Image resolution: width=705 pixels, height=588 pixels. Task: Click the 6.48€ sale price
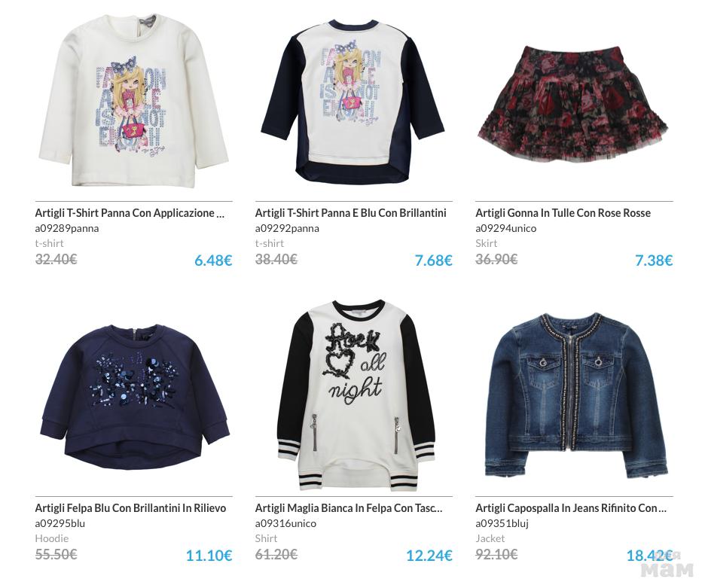(x=213, y=260)
